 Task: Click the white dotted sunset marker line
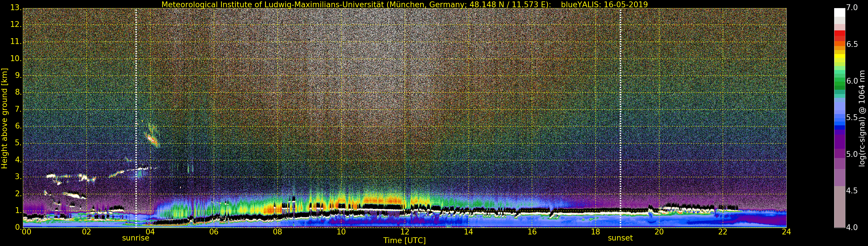[620, 118]
